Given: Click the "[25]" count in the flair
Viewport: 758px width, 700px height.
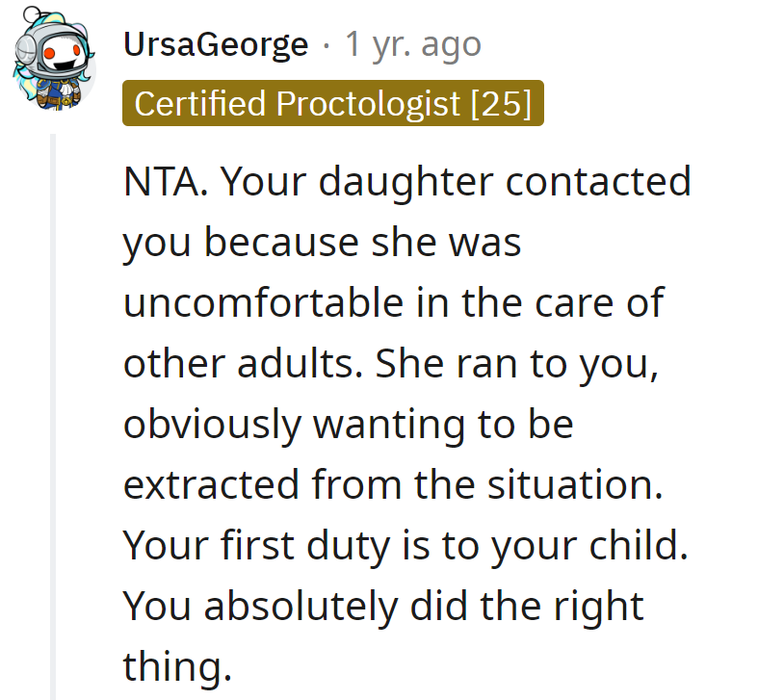Looking at the screenshot, I should pyautogui.click(x=501, y=103).
